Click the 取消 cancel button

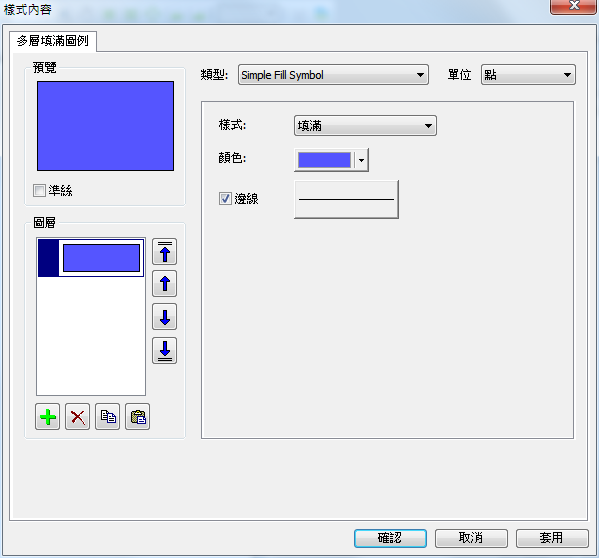coord(471,538)
